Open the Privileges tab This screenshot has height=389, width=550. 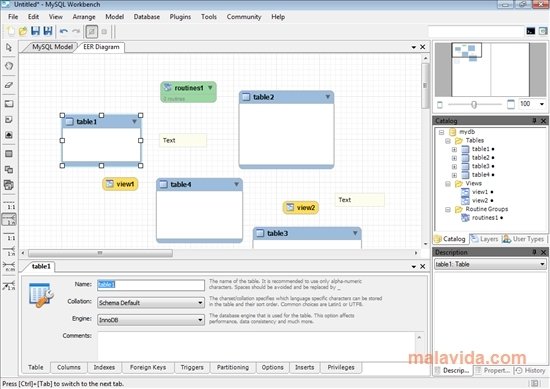(x=341, y=367)
